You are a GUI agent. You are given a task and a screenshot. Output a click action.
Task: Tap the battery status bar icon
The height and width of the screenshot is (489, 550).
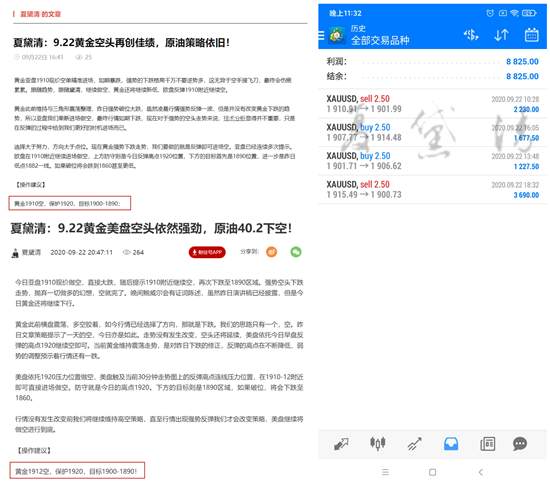529,13
